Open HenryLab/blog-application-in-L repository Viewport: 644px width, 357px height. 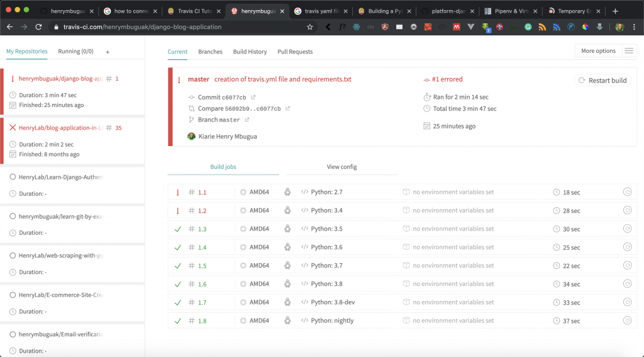60,128
